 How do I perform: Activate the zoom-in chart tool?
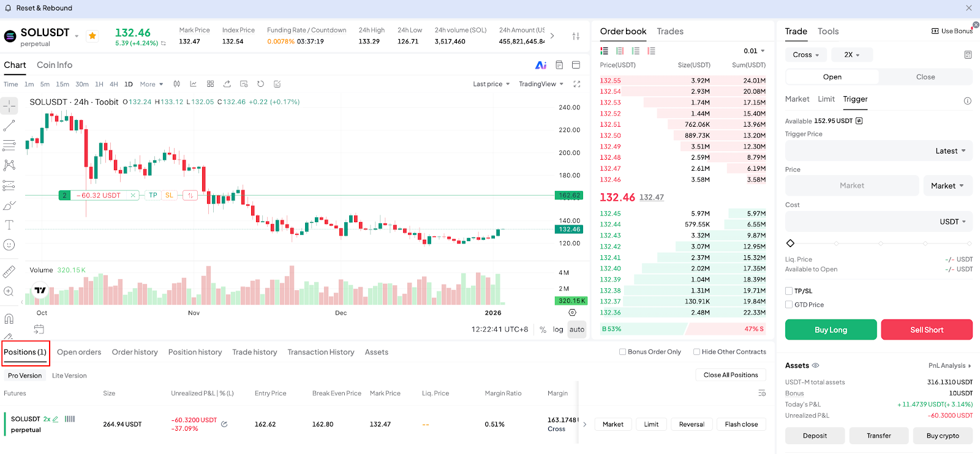click(x=9, y=291)
